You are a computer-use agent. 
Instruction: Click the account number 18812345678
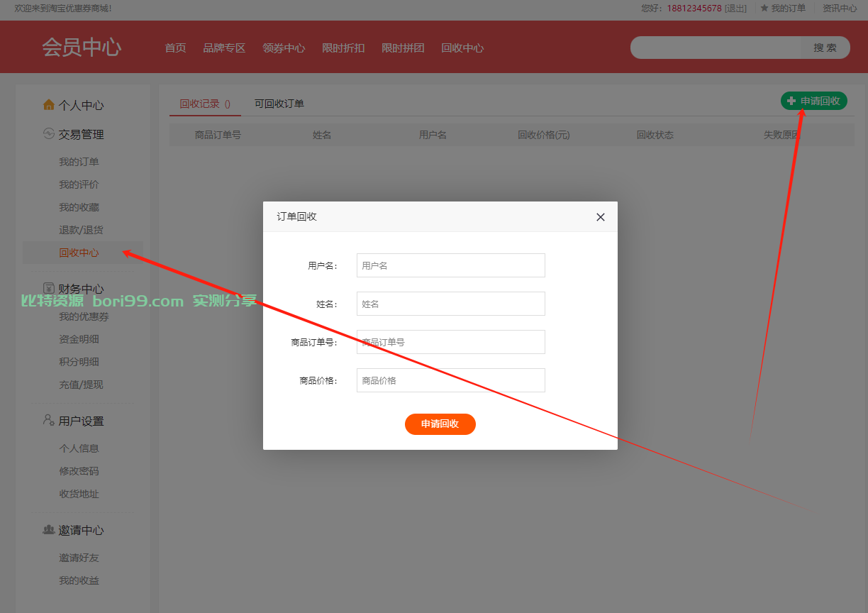(694, 9)
